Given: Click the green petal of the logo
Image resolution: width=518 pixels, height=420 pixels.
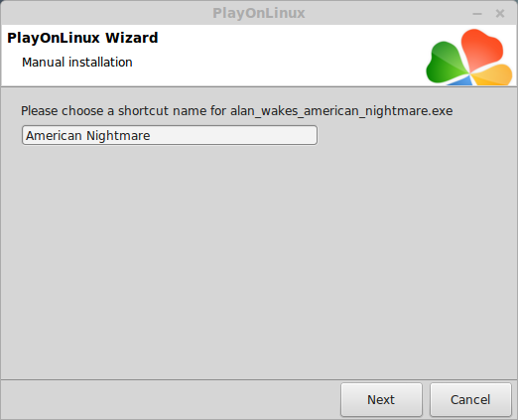Looking at the screenshot, I should [x=446, y=63].
